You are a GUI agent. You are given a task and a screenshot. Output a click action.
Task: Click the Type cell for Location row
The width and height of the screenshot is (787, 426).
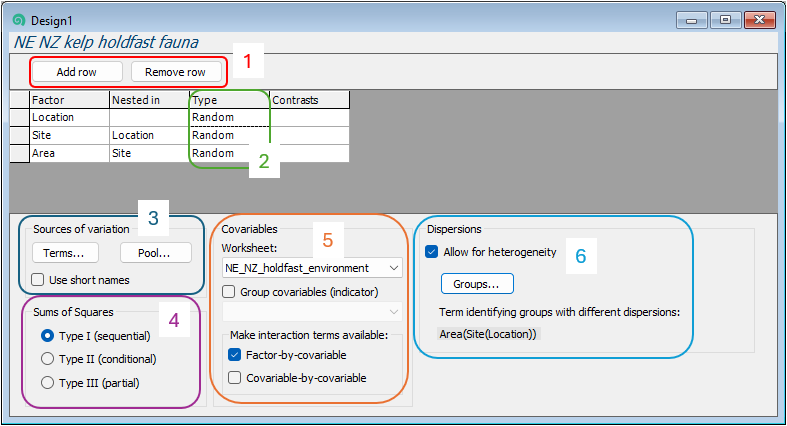[x=229, y=117]
